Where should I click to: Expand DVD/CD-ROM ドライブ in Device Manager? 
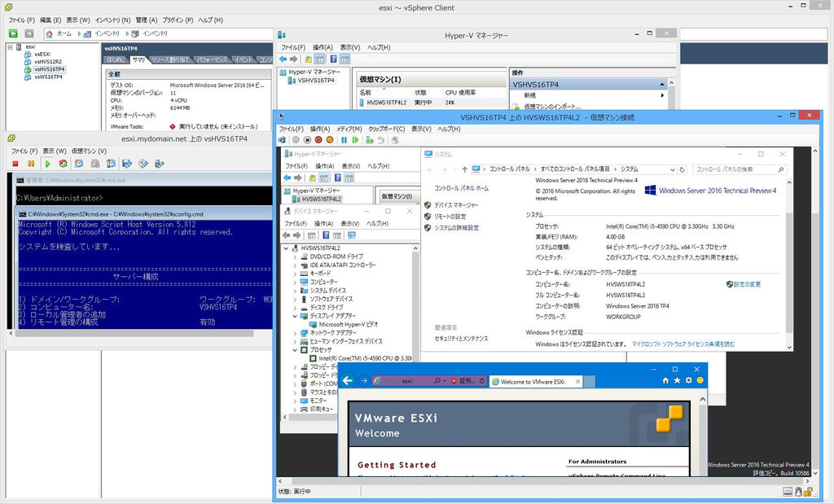click(295, 256)
